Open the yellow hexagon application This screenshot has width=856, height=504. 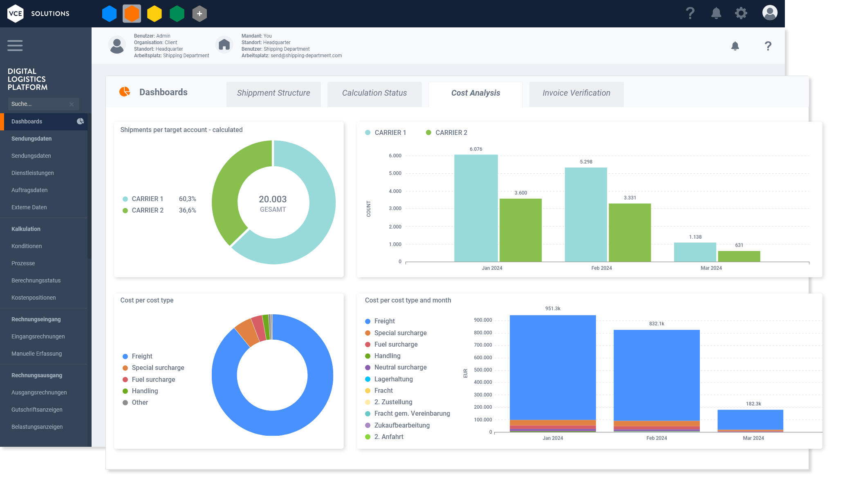tap(155, 13)
